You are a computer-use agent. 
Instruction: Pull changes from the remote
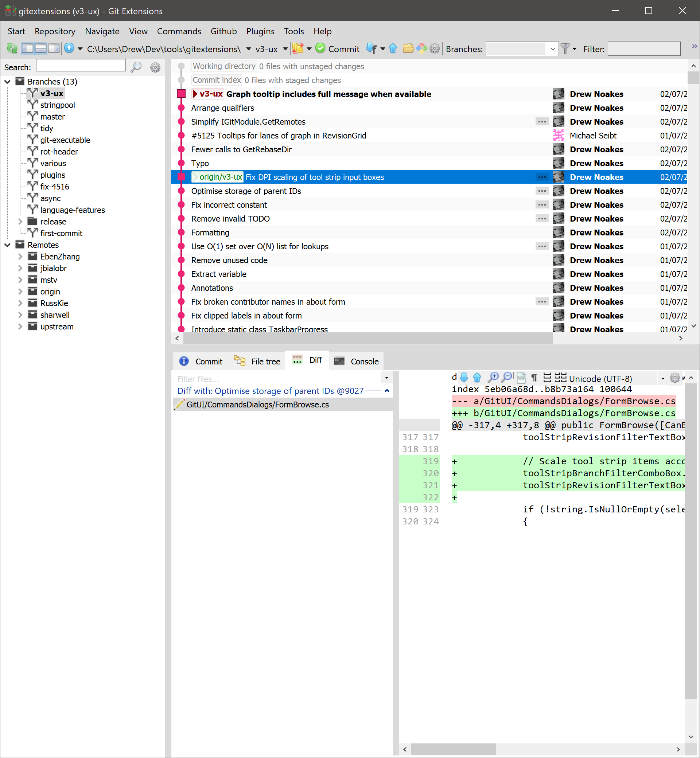(372, 48)
